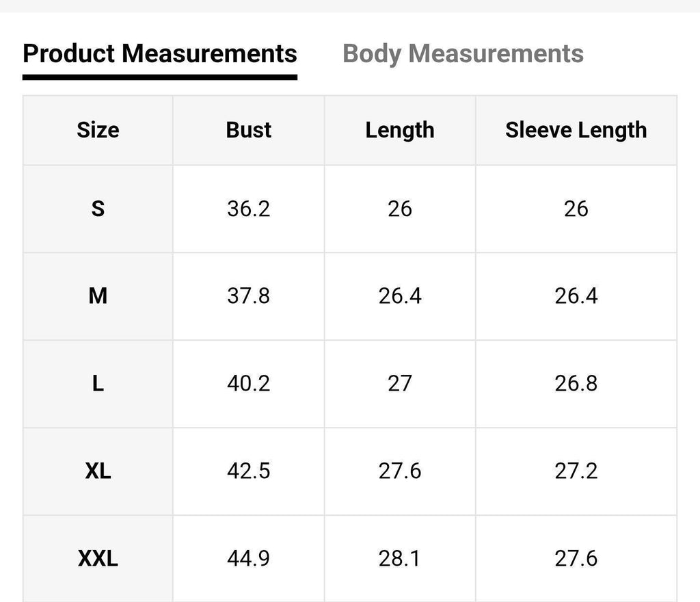Viewport: 700px width, 602px height.
Task: Select the L size row label
Action: [98, 384]
